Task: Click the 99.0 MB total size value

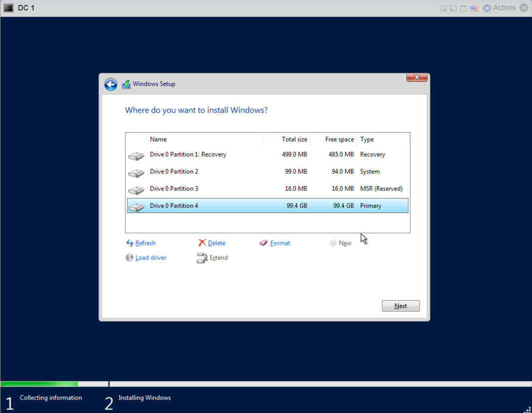Action: (x=296, y=172)
